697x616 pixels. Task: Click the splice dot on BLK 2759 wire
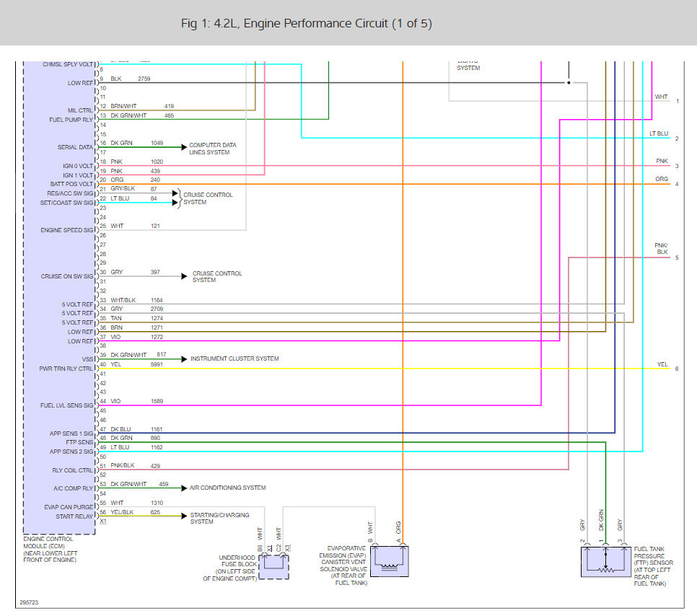pyautogui.click(x=569, y=83)
